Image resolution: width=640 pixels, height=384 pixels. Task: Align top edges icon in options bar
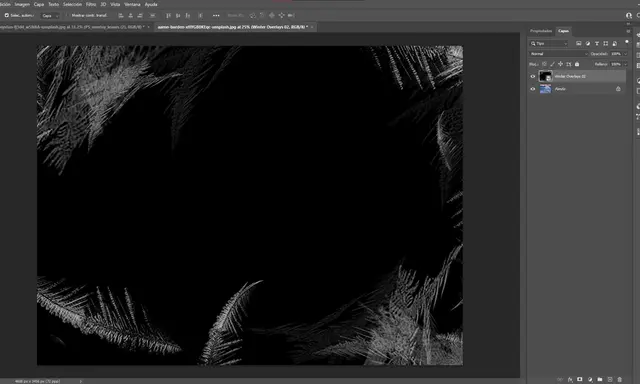pyautogui.click(x=168, y=16)
